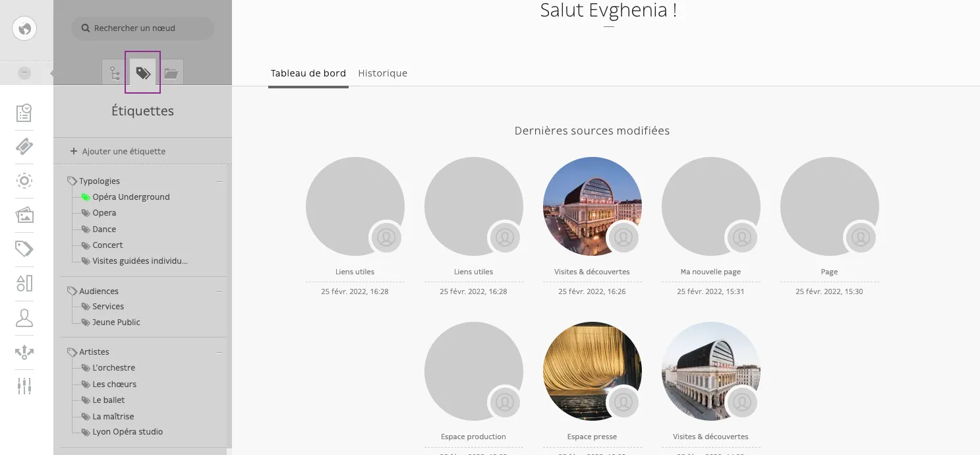Viewport: 980px width, 455px height.
Task: Open the tag icon in the left sidebar
Action: click(x=24, y=249)
